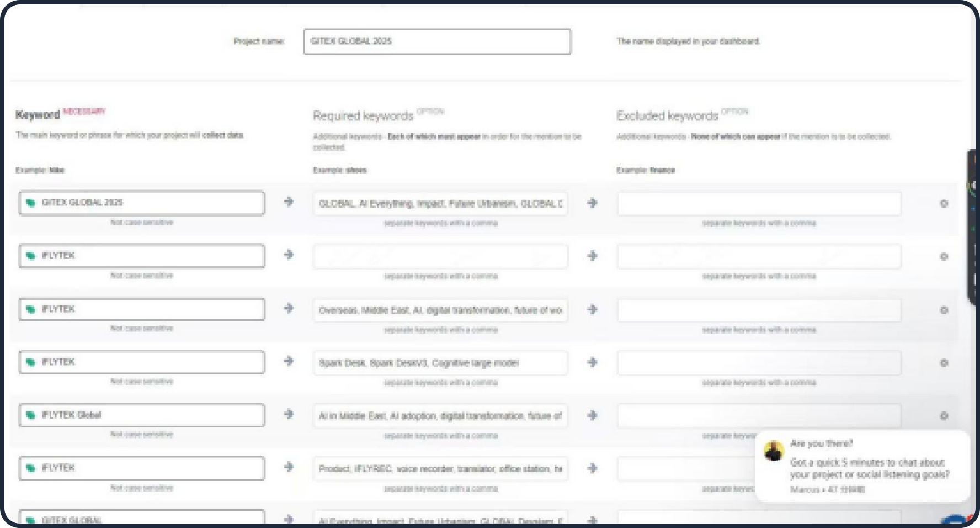Click the 'Project name:' label
Screen dimensions: 980x528
[259, 41]
